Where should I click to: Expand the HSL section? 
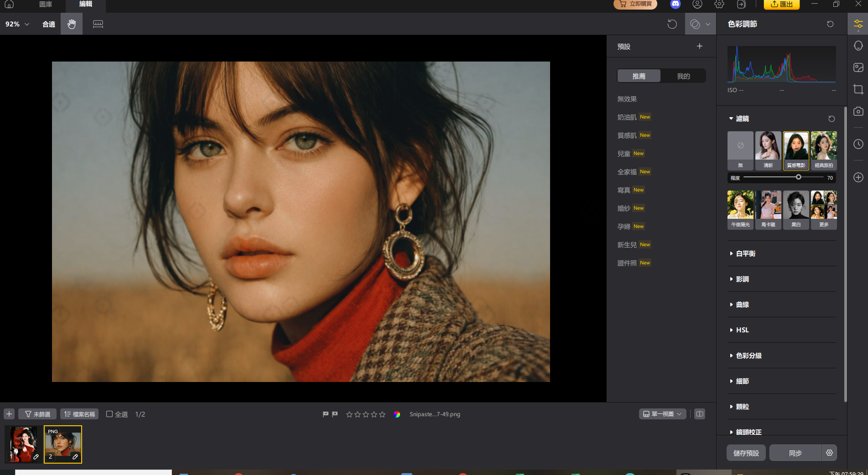click(x=742, y=330)
